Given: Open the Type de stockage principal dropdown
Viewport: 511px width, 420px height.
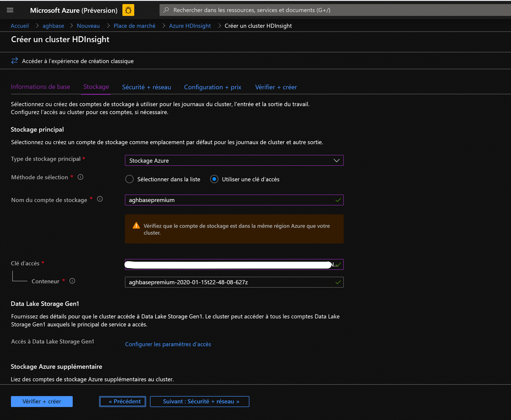Looking at the screenshot, I should pos(234,160).
